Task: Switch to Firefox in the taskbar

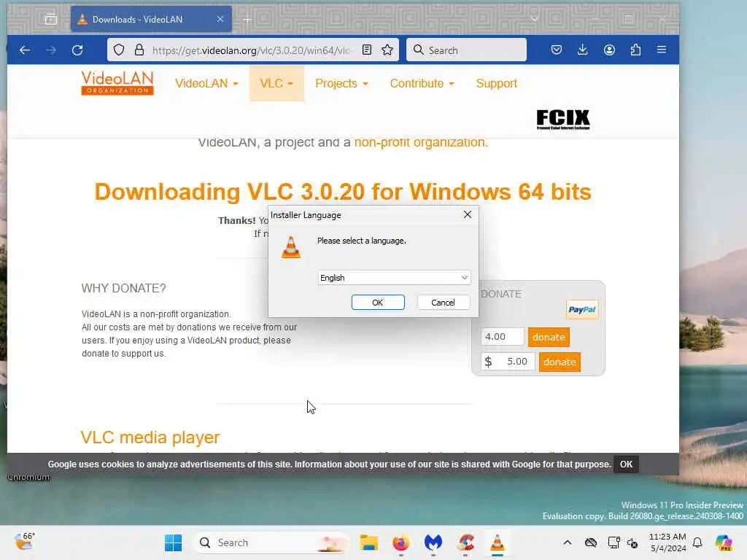Action: coord(400,542)
